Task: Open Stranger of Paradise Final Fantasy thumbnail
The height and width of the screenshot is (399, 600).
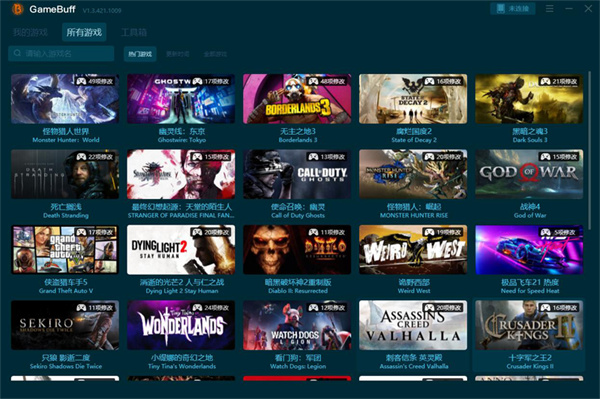Action: point(181,174)
